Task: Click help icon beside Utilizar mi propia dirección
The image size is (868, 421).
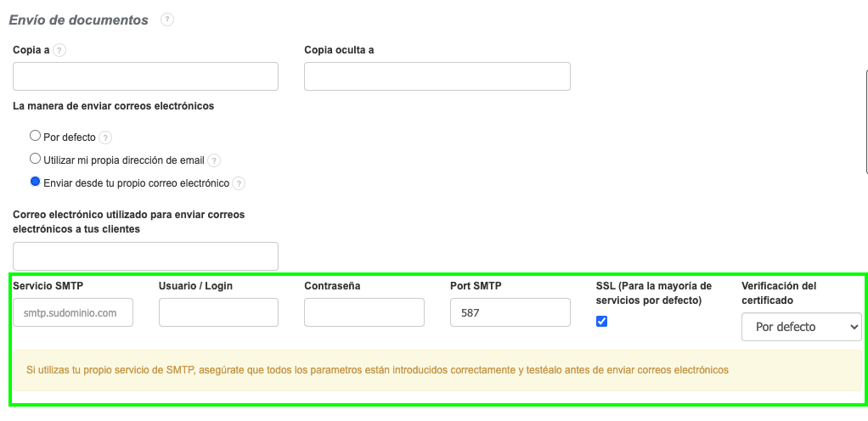Action: tap(214, 160)
